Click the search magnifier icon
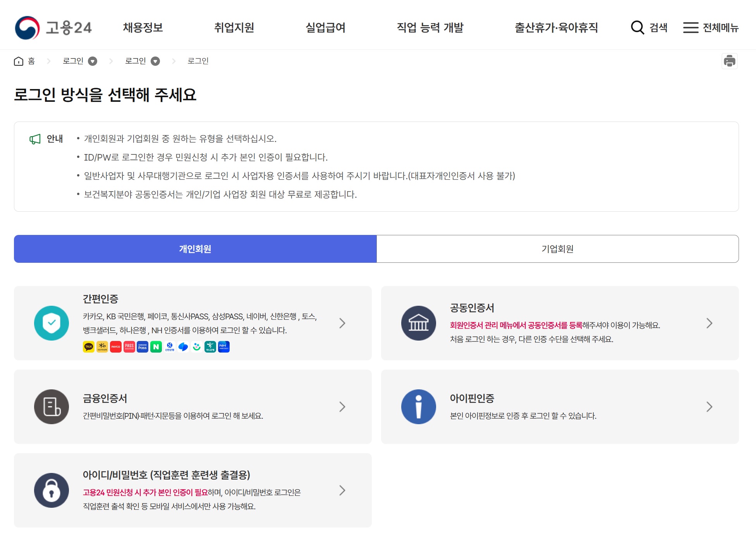The image size is (756, 543). (637, 27)
